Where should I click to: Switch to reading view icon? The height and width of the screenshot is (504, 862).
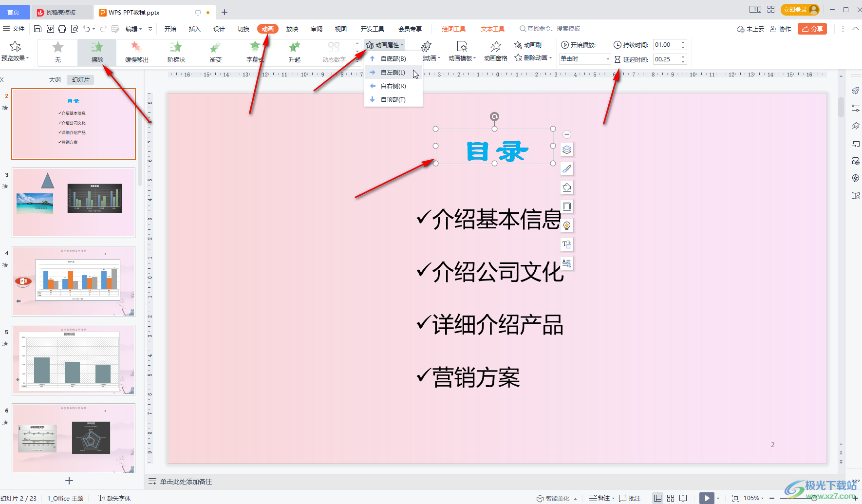(x=683, y=498)
